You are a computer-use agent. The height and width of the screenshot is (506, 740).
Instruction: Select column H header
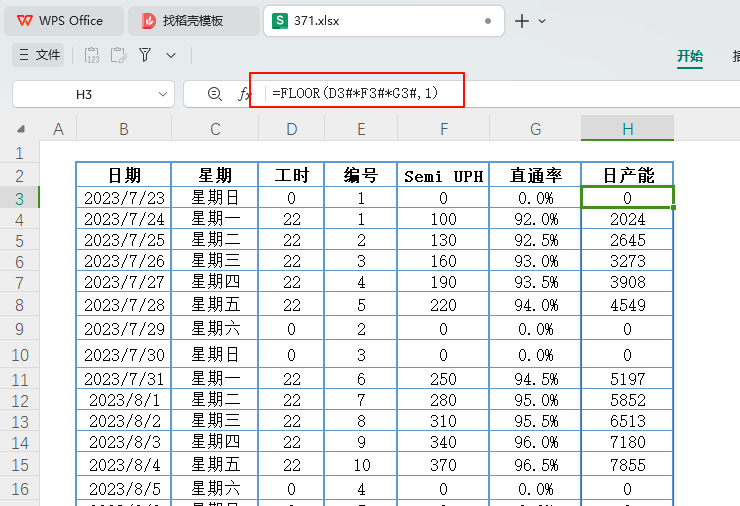pyautogui.click(x=627, y=129)
